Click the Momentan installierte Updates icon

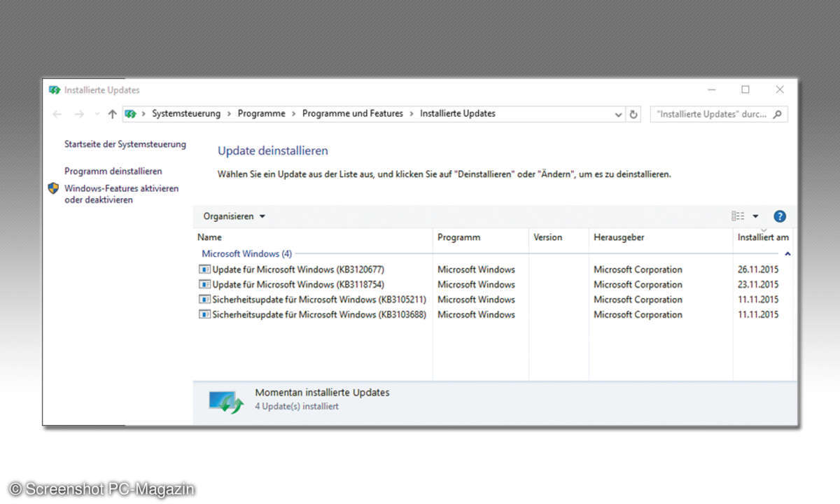pyautogui.click(x=225, y=402)
